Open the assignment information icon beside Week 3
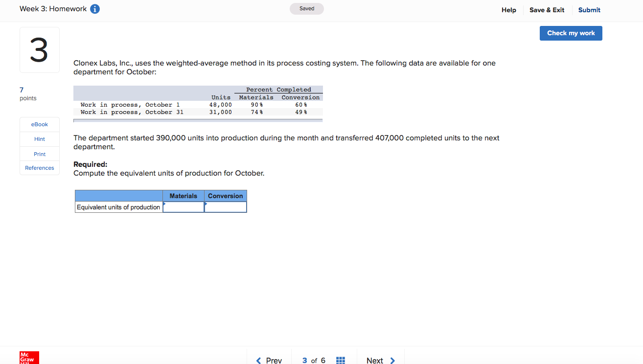This screenshot has height=364, width=643. tap(93, 8)
